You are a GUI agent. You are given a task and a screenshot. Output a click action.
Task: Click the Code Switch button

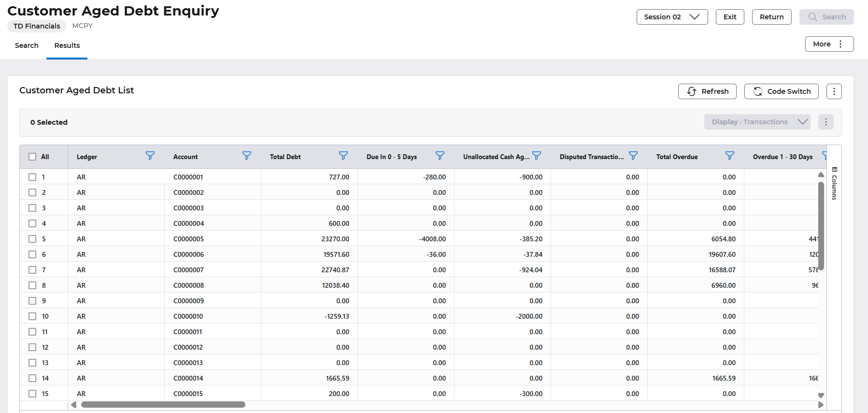tap(781, 91)
